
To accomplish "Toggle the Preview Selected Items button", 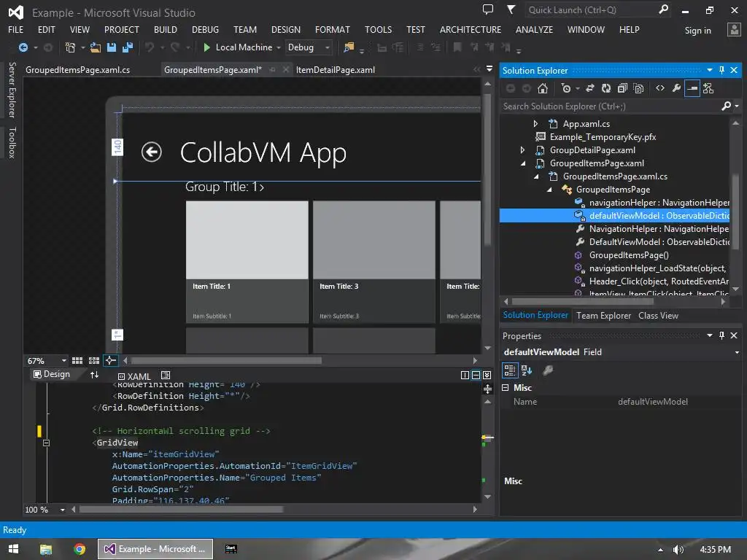I will [x=692, y=88].
